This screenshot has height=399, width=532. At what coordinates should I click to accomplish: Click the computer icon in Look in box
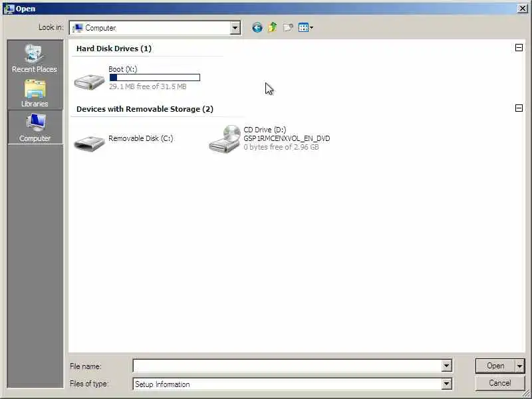pyautogui.click(x=78, y=28)
